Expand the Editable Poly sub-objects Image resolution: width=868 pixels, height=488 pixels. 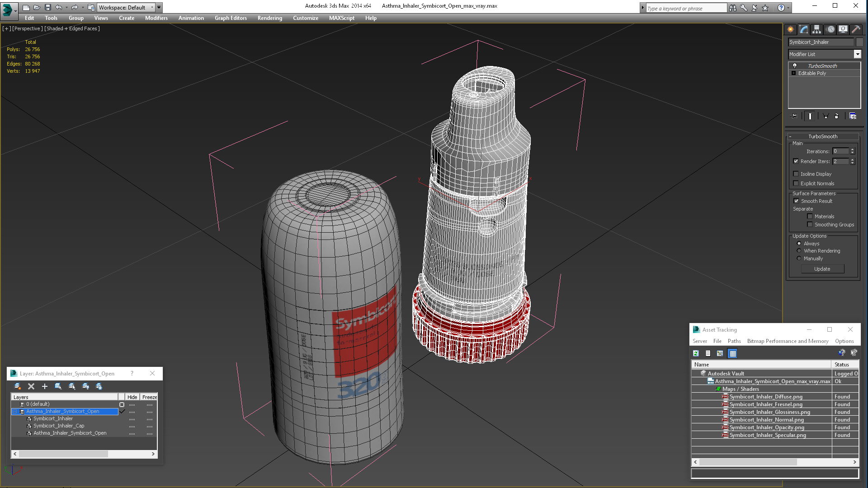(x=793, y=73)
